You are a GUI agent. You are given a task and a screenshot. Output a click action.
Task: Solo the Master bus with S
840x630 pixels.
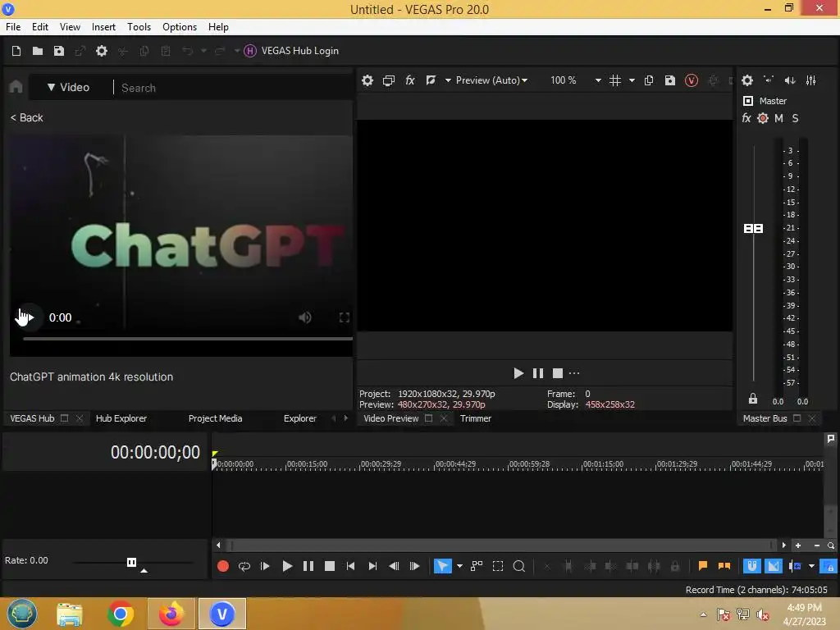tap(795, 118)
